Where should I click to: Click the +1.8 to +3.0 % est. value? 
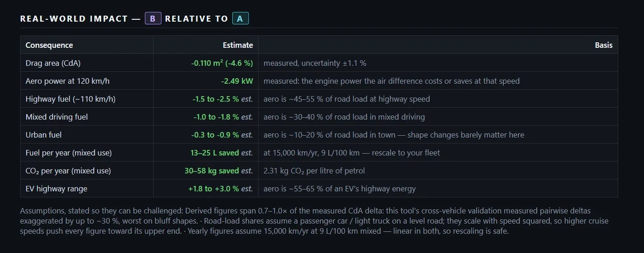pos(221,189)
